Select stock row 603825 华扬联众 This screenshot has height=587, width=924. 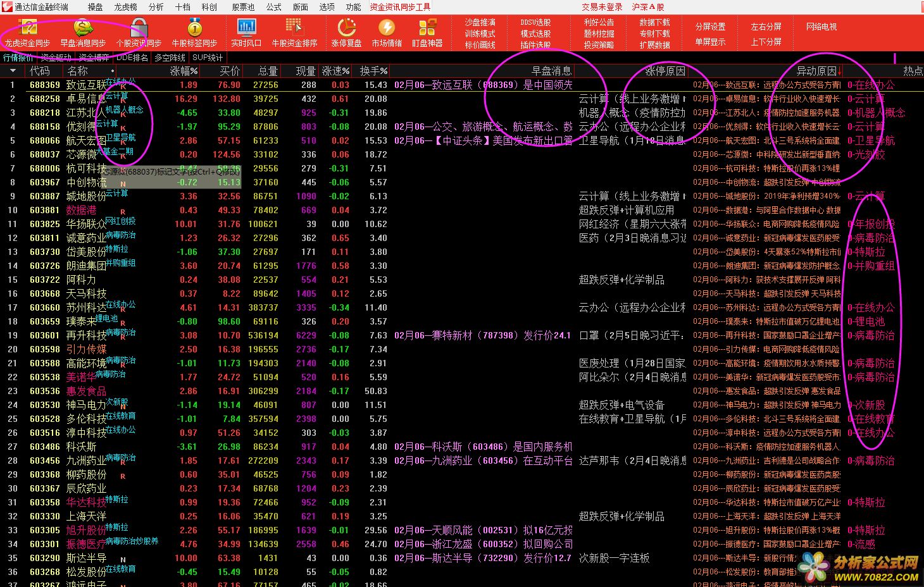click(x=462, y=224)
